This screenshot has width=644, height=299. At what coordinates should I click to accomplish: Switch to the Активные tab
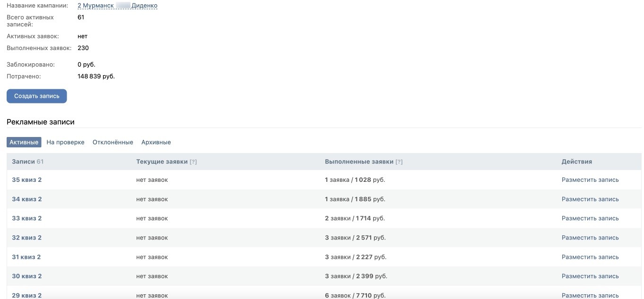click(x=24, y=142)
